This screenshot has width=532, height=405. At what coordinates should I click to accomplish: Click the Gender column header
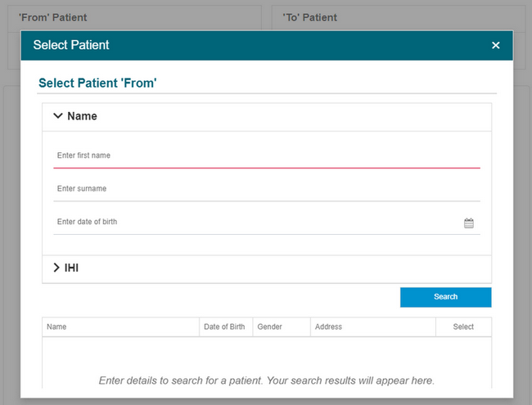tap(270, 326)
